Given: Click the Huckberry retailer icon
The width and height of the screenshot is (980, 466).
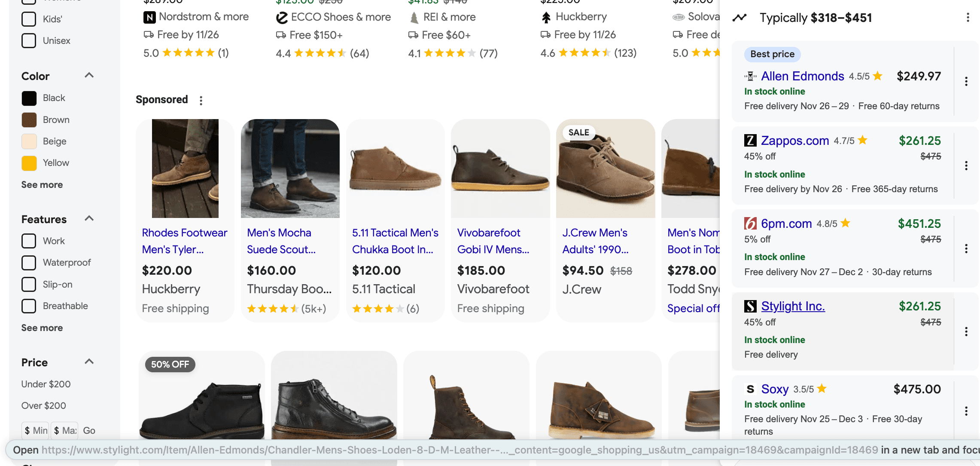Looking at the screenshot, I should click(545, 16).
